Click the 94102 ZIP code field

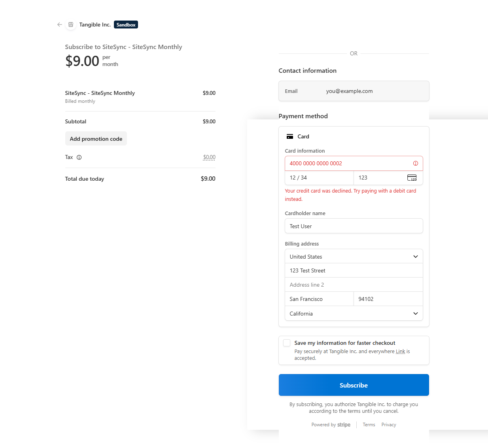coord(388,299)
